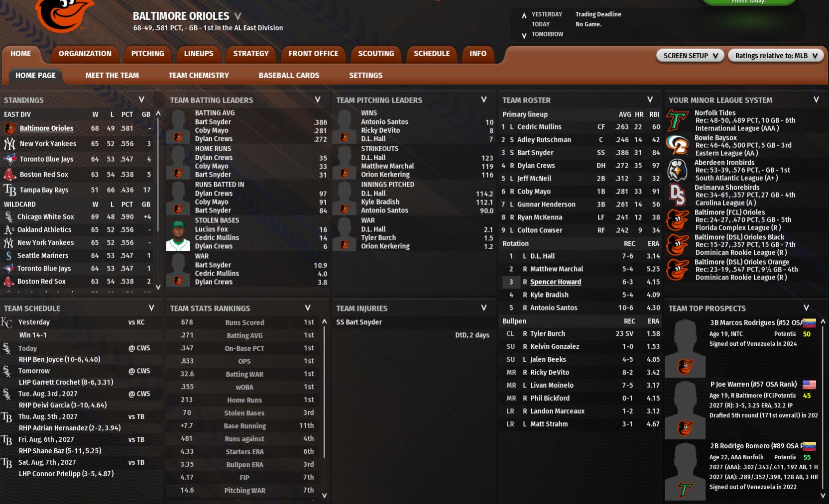Screen dimensions: 829x504
Task: Open the Bowie Baysox team logo
Action: tap(678, 145)
